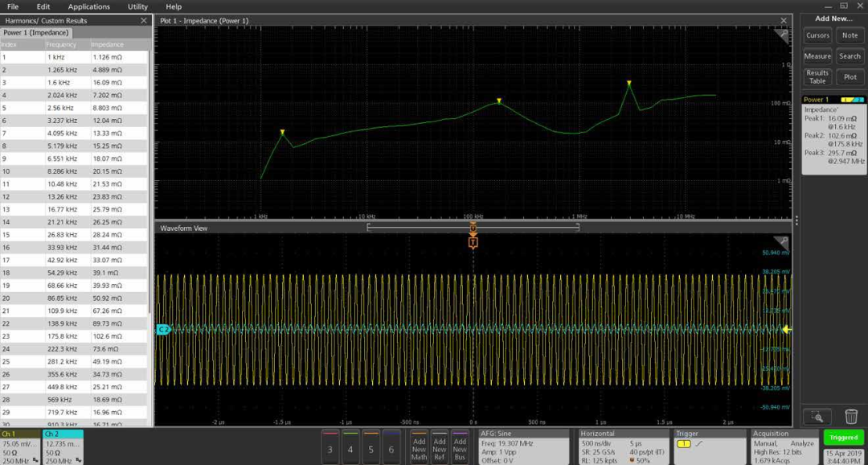The height and width of the screenshot is (465, 868).
Task: Open the Acquisition settings badge
Action: coord(785,446)
